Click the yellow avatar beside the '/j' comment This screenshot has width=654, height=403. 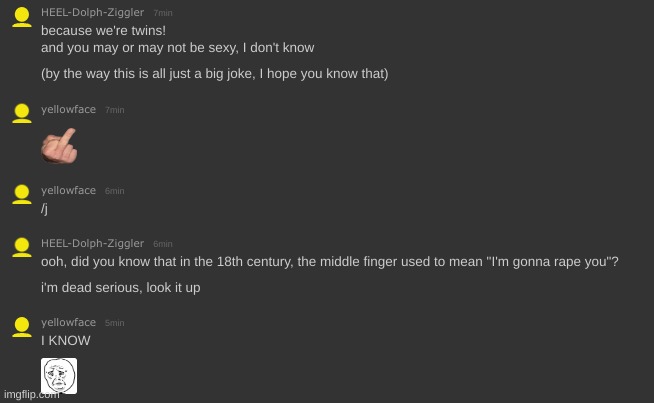22,194
